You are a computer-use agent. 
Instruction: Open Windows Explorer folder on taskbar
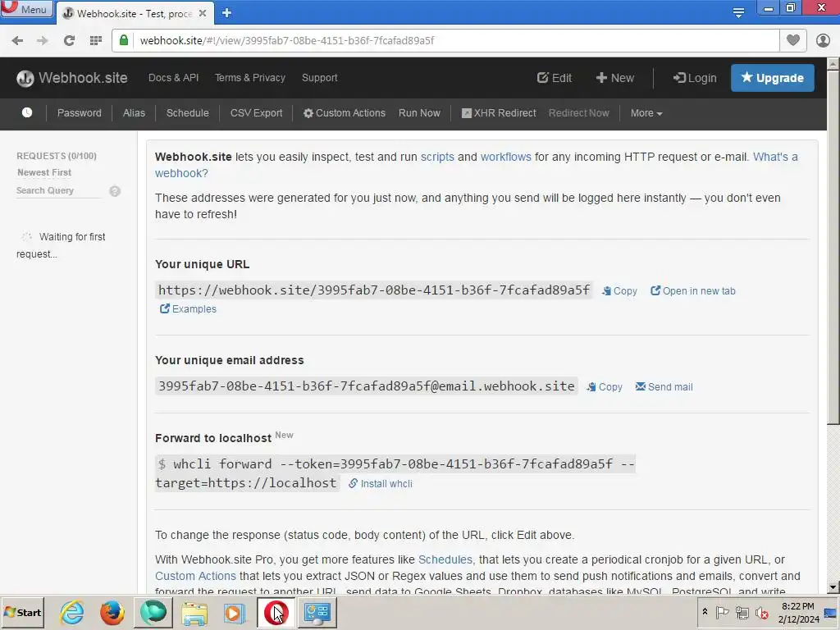point(194,613)
